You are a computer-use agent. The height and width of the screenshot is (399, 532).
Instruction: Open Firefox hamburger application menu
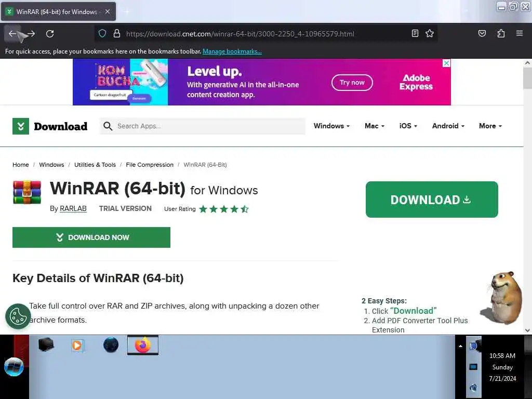(519, 33)
